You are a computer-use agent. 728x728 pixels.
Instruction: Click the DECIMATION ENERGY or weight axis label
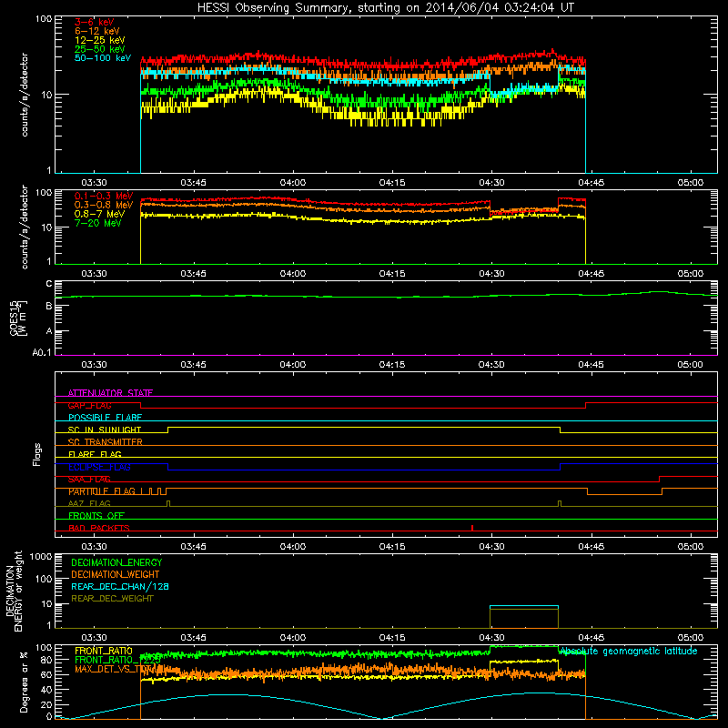click(14, 591)
